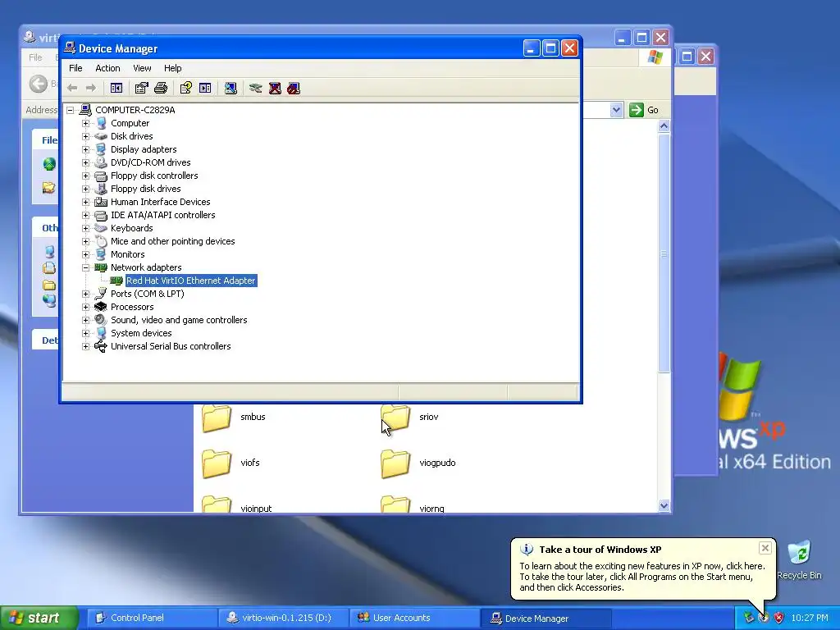Screen dimensions: 840x630
Task: Click the red Security Center shield tray icon
Action: point(779,618)
